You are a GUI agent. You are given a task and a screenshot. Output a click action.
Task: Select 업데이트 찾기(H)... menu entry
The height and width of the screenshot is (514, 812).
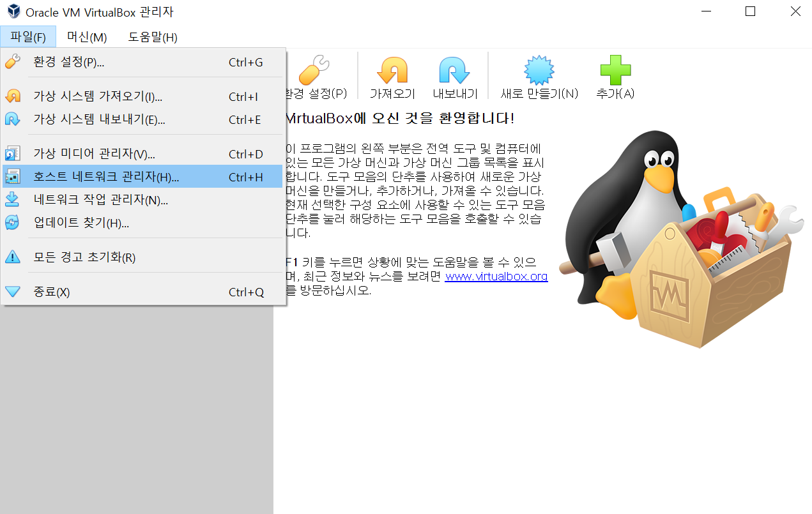tap(142, 223)
